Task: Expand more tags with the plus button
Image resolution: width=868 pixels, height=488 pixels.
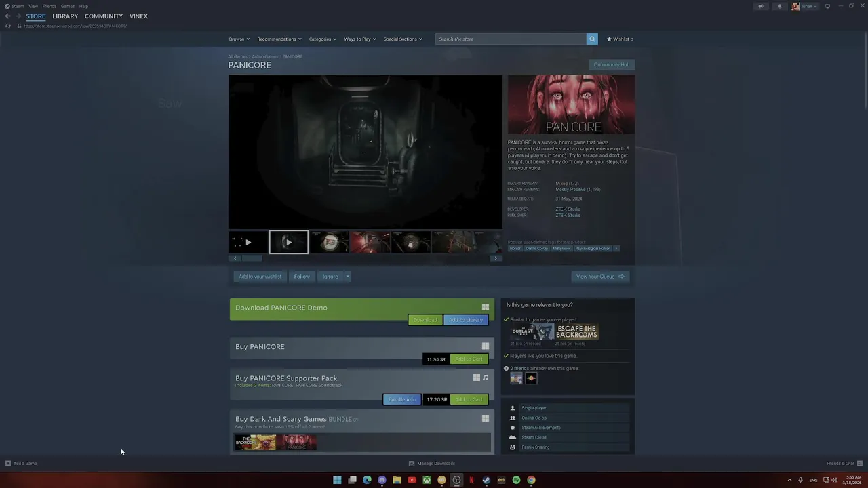Action: [616, 249]
